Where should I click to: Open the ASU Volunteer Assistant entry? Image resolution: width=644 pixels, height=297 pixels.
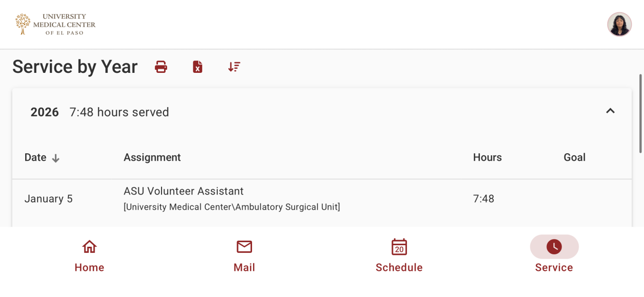coord(184,191)
